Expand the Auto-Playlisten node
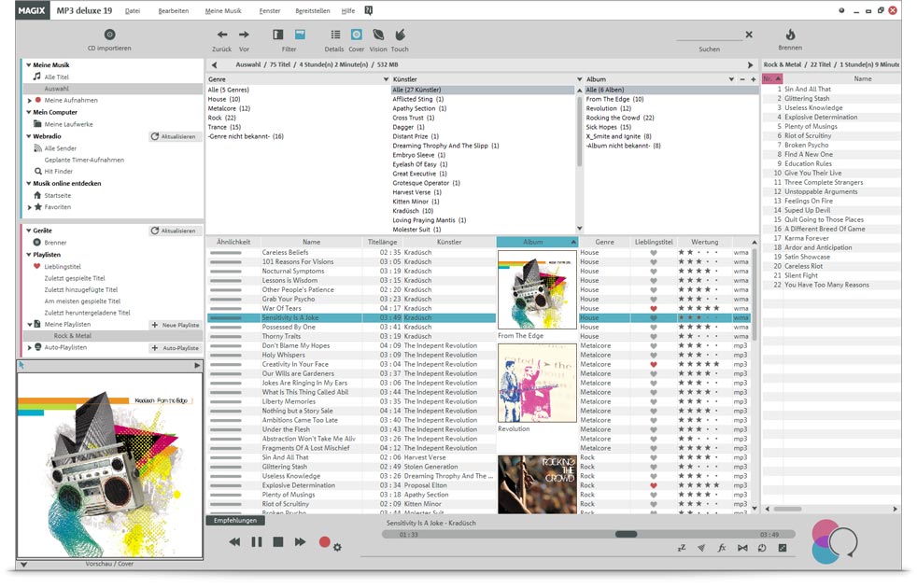 tap(29, 348)
